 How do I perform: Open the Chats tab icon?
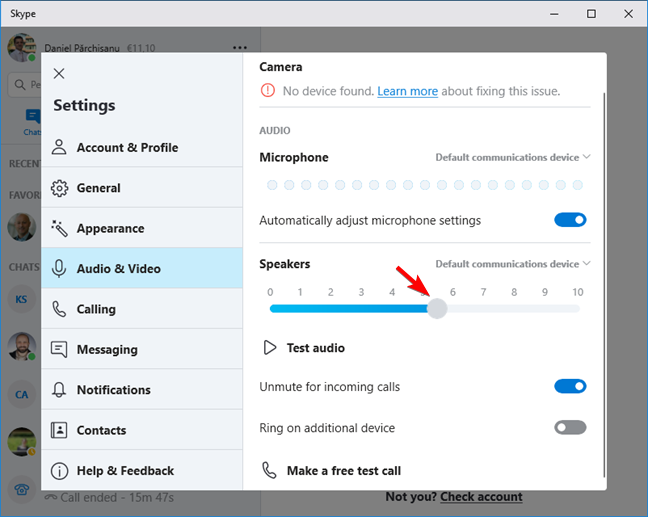click(x=33, y=116)
